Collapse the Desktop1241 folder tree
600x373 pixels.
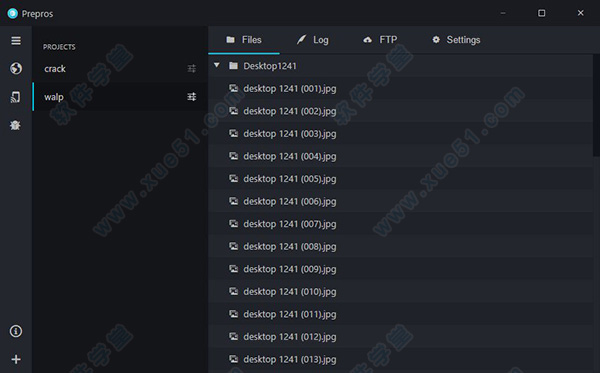[217, 65]
